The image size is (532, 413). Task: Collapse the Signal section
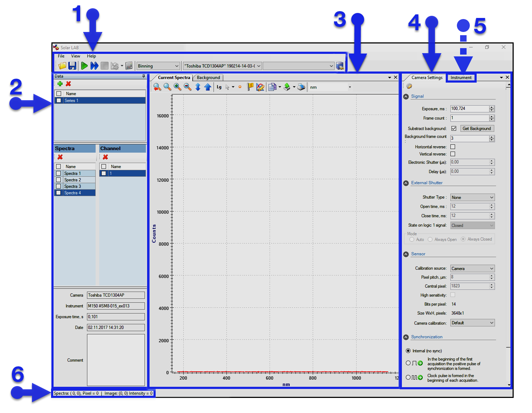pyautogui.click(x=406, y=97)
